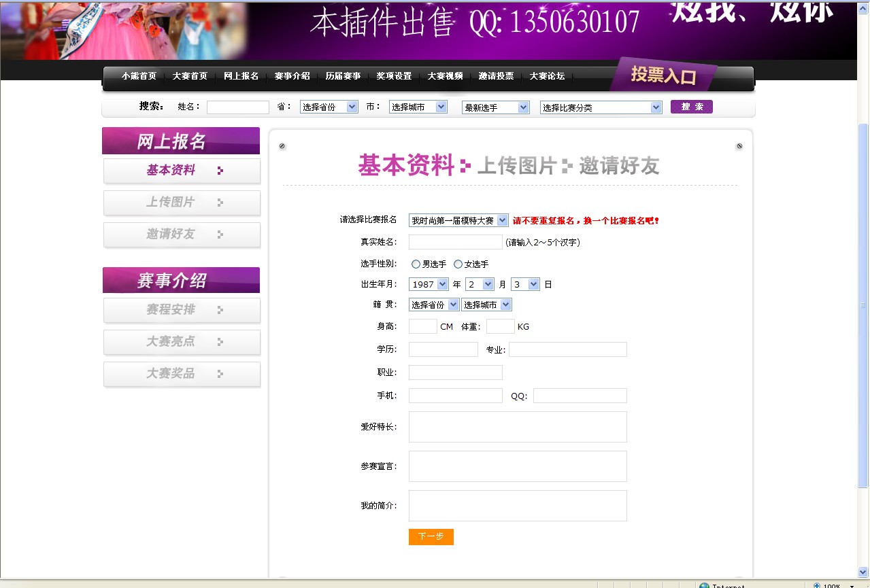Click step arrow icon after 基本资料 heading
Image resolution: width=870 pixels, height=588 pixels.
click(x=465, y=165)
